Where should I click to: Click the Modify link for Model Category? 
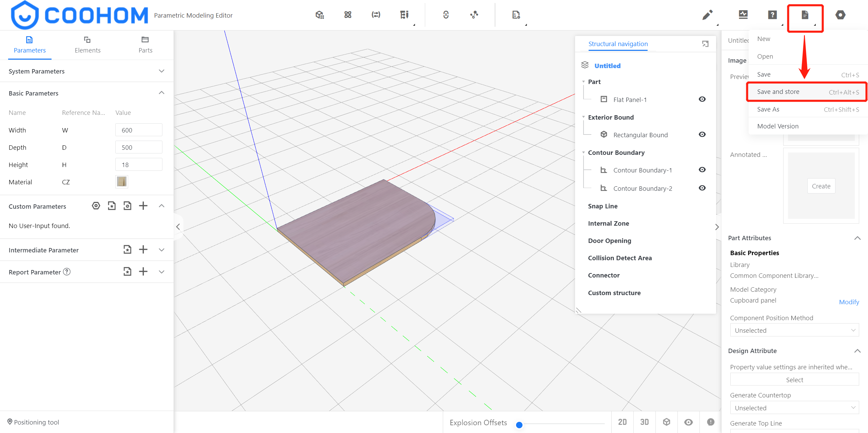[849, 302]
